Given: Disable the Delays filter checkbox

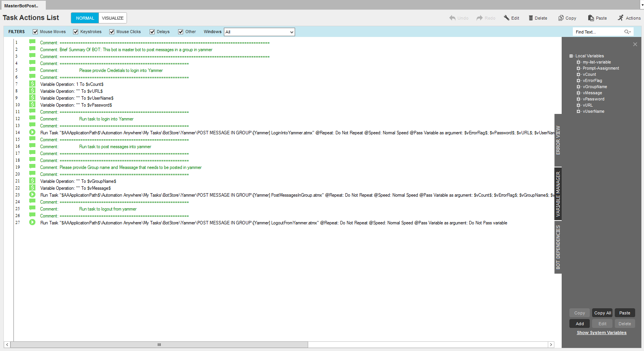Looking at the screenshot, I should [x=152, y=32].
